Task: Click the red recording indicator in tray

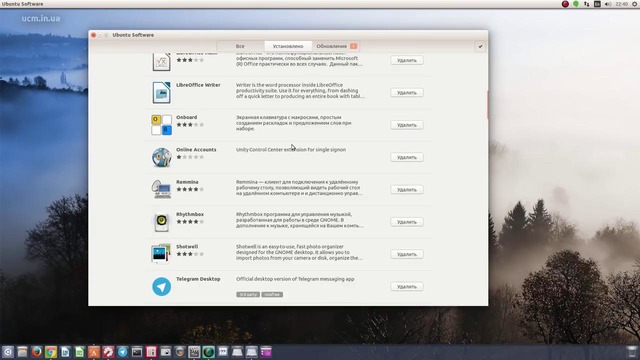Action: [565, 4]
